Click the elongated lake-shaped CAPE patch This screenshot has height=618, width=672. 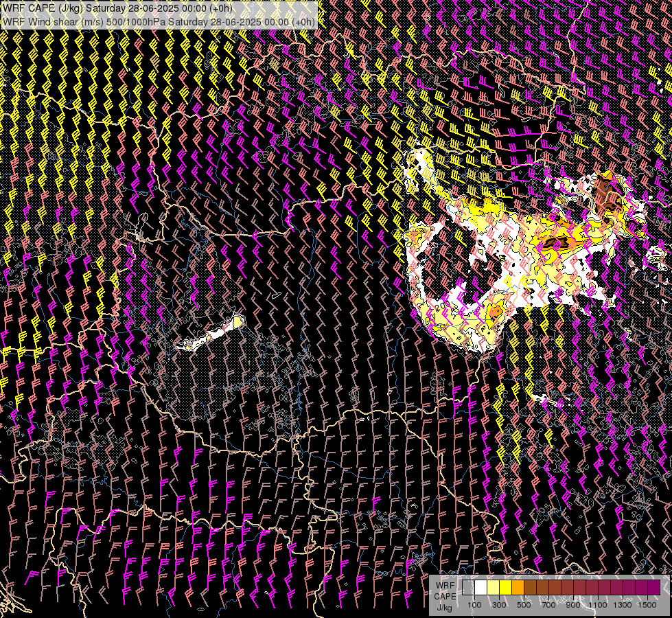click(211, 334)
